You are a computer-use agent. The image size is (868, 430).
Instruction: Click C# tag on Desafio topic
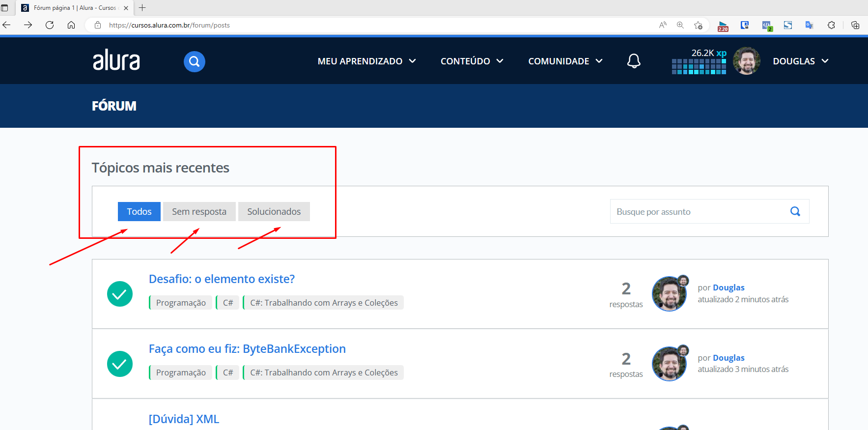[228, 303]
